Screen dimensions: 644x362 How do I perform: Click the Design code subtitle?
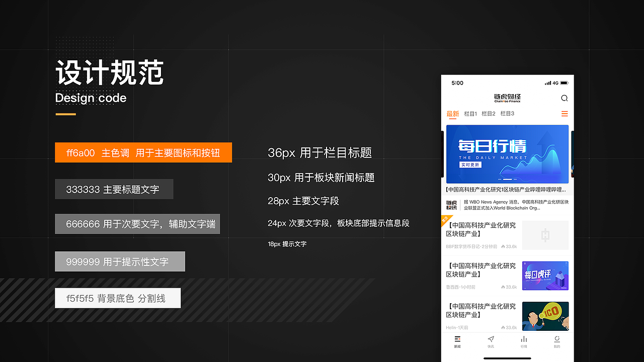coord(91,98)
